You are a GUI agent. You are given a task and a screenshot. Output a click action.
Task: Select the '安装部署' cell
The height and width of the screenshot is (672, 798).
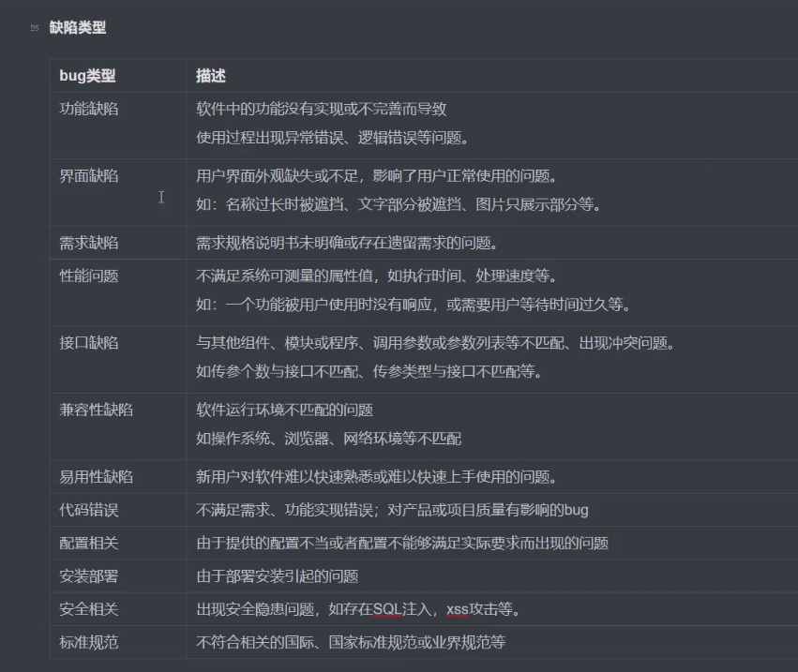point(117,575)
